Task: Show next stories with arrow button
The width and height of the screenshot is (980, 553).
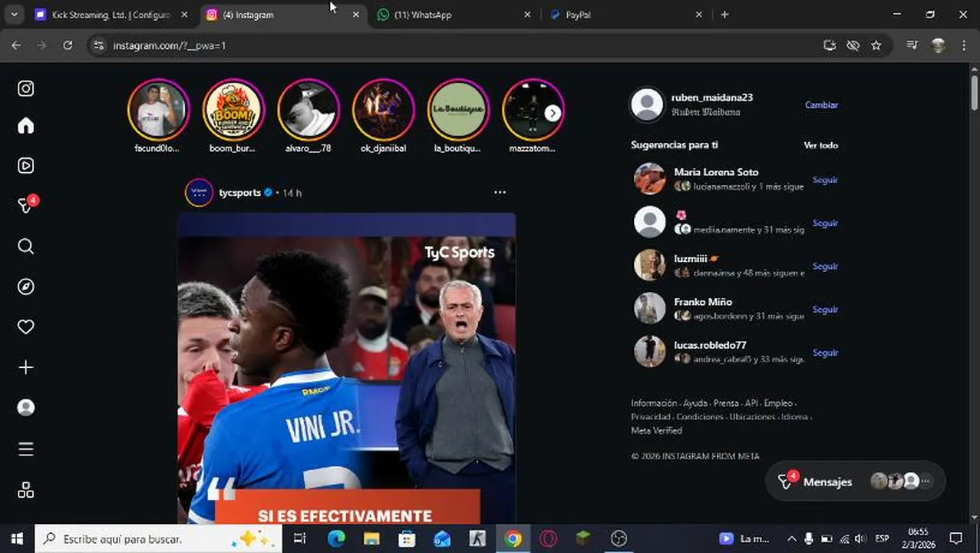Action: pos(553,113)
